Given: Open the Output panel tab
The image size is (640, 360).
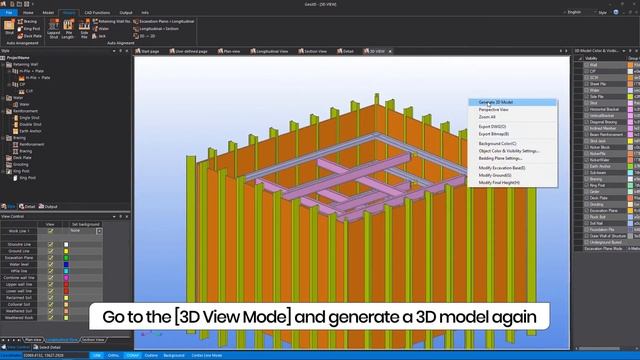Looking at the screenshot, I should (48, 207).
